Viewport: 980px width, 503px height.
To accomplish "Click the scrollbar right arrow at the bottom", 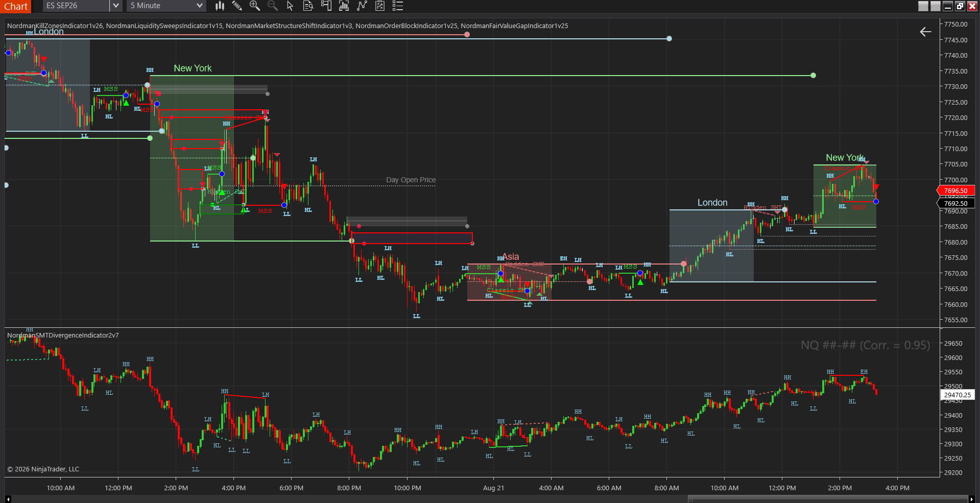I will pyautogui.click(x=971, y=499).
